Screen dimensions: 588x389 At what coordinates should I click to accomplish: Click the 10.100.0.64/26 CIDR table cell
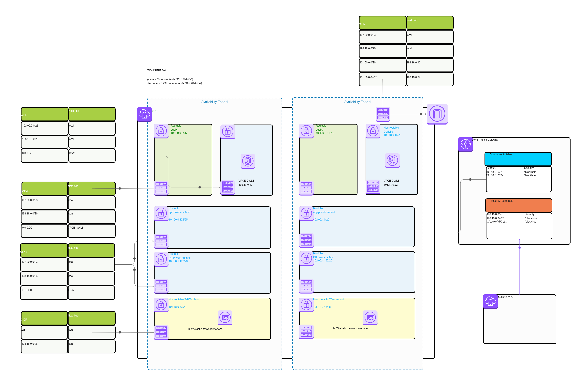(382, 79)
